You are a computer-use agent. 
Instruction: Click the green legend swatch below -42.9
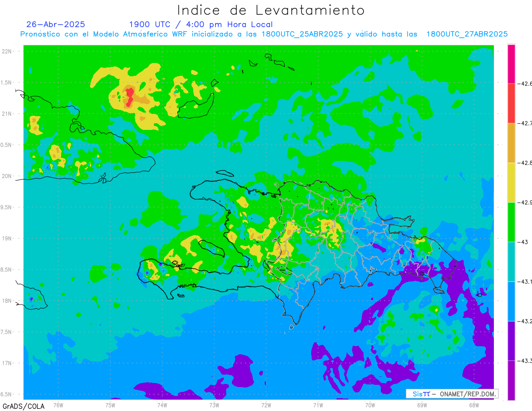pos(511,222)
